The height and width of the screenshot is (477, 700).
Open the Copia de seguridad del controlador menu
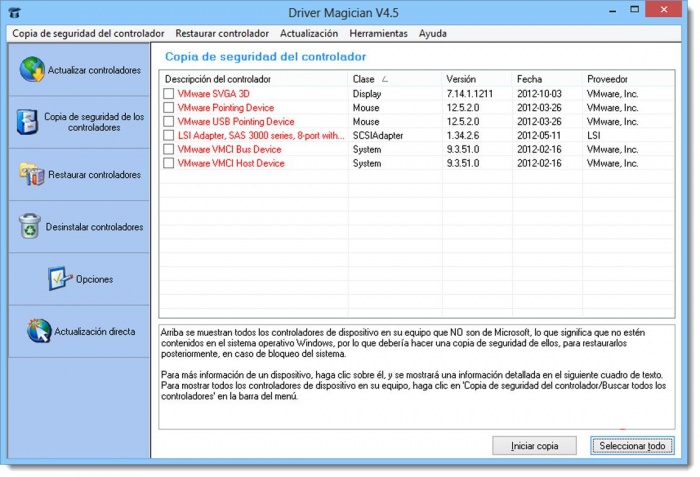click(88, 33)
